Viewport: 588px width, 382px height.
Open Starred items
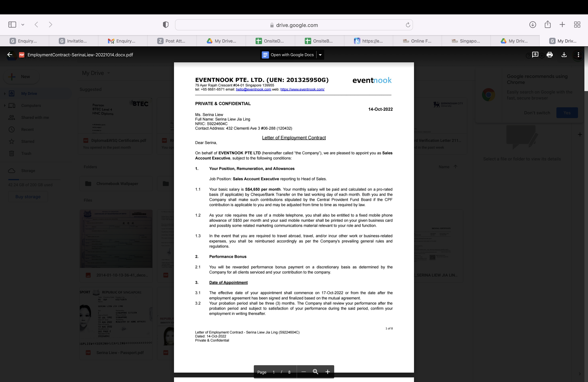(27, 141)
